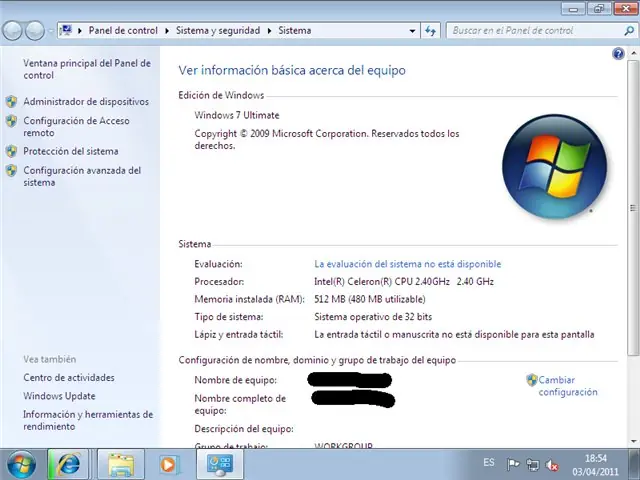
Task: Minimize the Sistema window
Action: [x=574, y=9]
